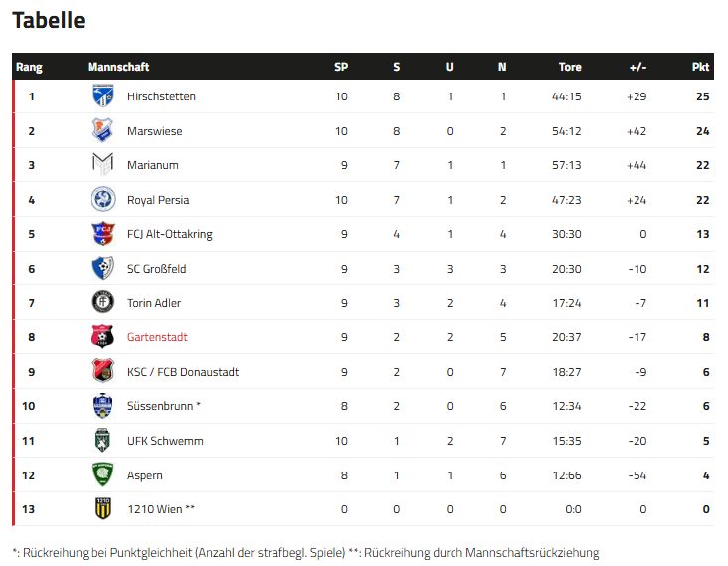Click the Marswiese club logo

103,131
